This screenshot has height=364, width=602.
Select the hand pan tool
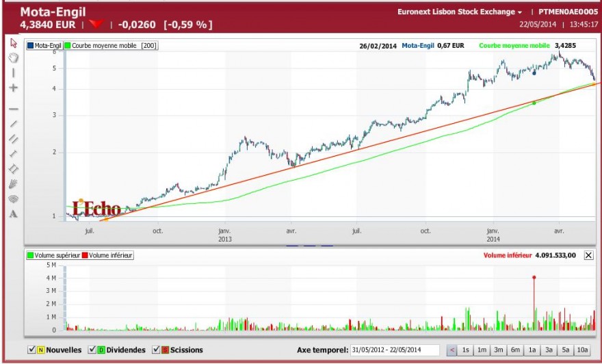click(x=14, y=58)
